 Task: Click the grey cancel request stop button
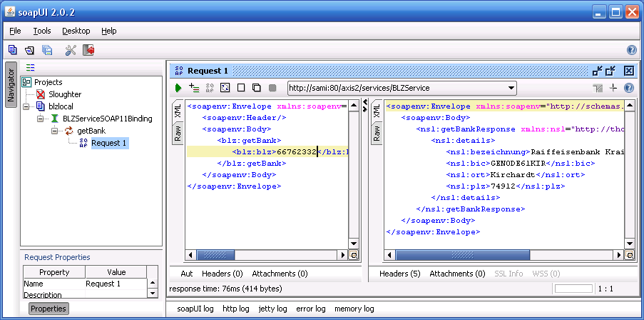coord(272,88)
